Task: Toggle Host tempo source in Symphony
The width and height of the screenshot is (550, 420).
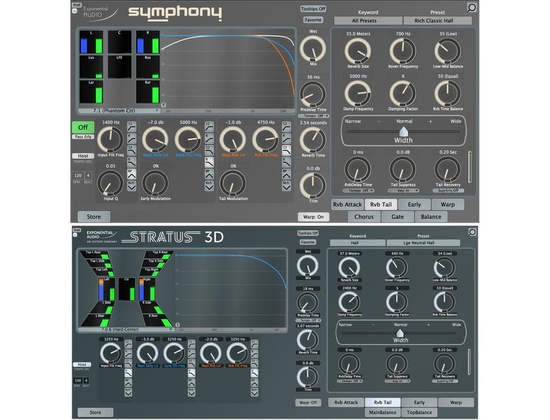Action: click(83, 156)
